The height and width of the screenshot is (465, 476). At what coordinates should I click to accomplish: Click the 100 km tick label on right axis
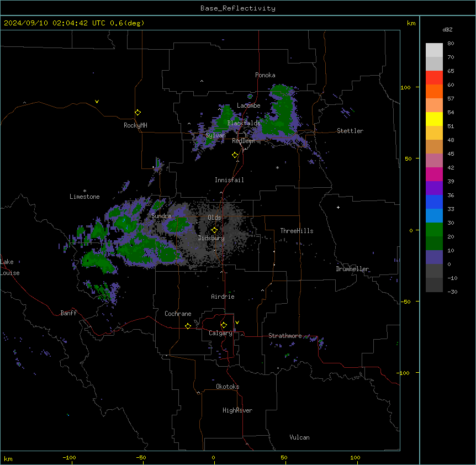click(405, 87)
